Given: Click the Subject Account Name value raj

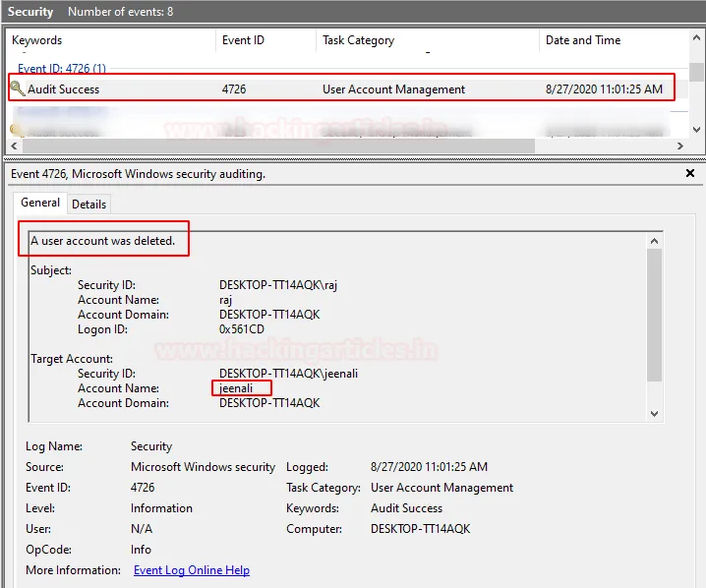Looking at the screenshot, I should 225,300.
